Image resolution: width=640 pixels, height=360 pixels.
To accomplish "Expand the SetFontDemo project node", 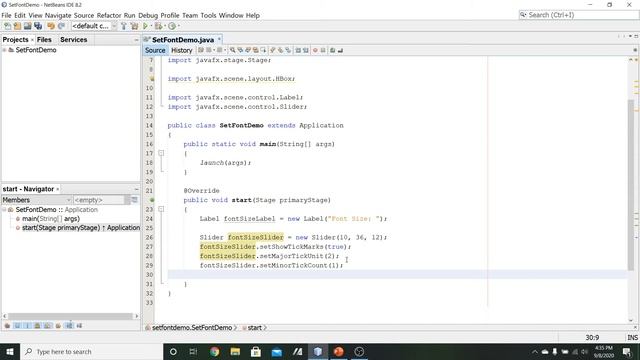I will tap(4, 50).
